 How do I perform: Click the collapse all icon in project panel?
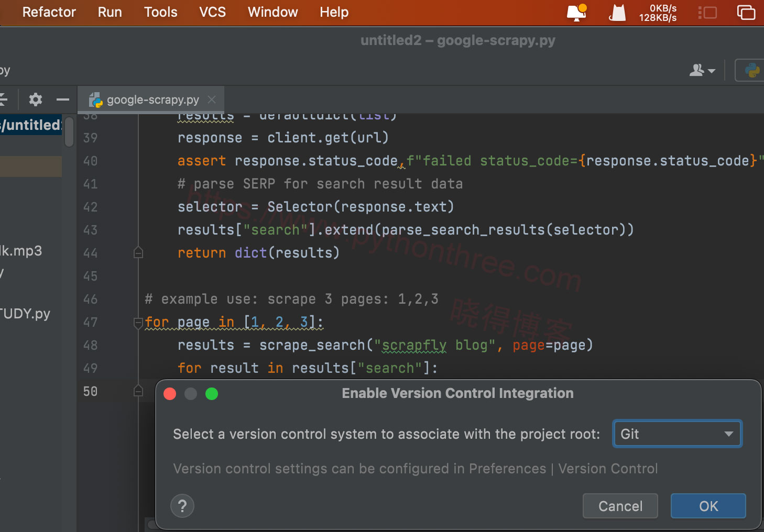3,99
